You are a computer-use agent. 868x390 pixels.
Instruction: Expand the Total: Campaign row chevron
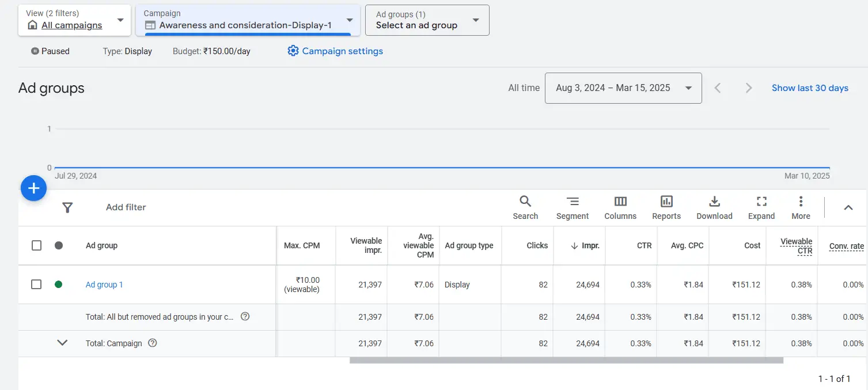tap(62, 343)
